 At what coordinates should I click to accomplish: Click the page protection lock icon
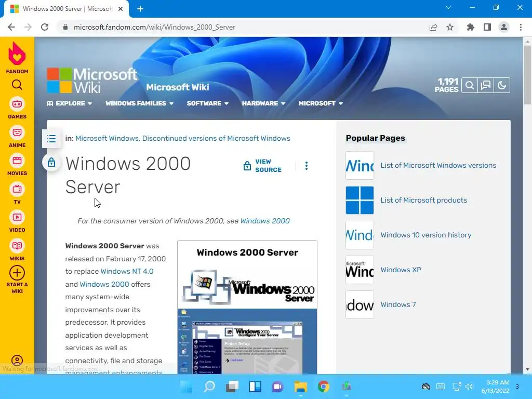(51, 162)
